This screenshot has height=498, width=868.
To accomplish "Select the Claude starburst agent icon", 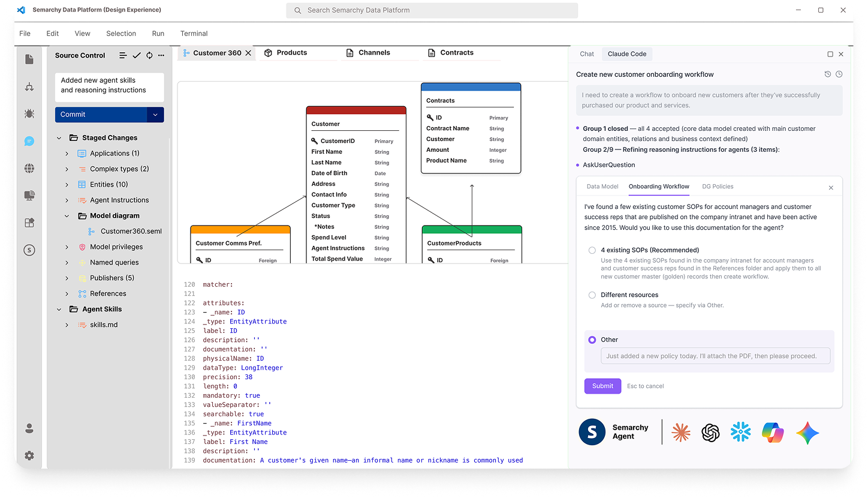I will 681,433.
